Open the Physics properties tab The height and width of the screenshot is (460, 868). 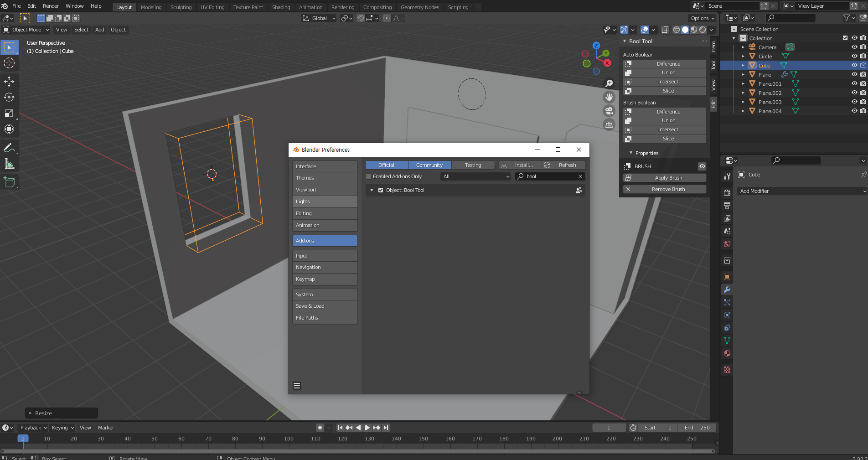(x=727, y=315)
